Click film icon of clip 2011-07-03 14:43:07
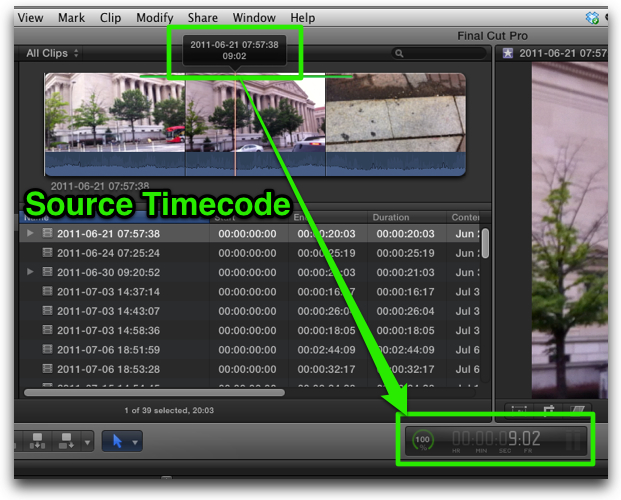 tap(47, 311)
